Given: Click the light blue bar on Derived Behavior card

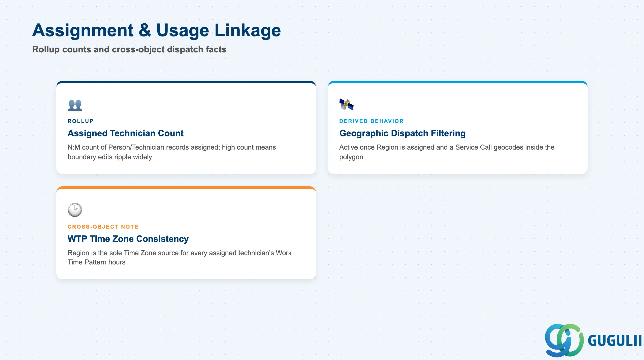Looking at the screenshot, I should point(457,82).
